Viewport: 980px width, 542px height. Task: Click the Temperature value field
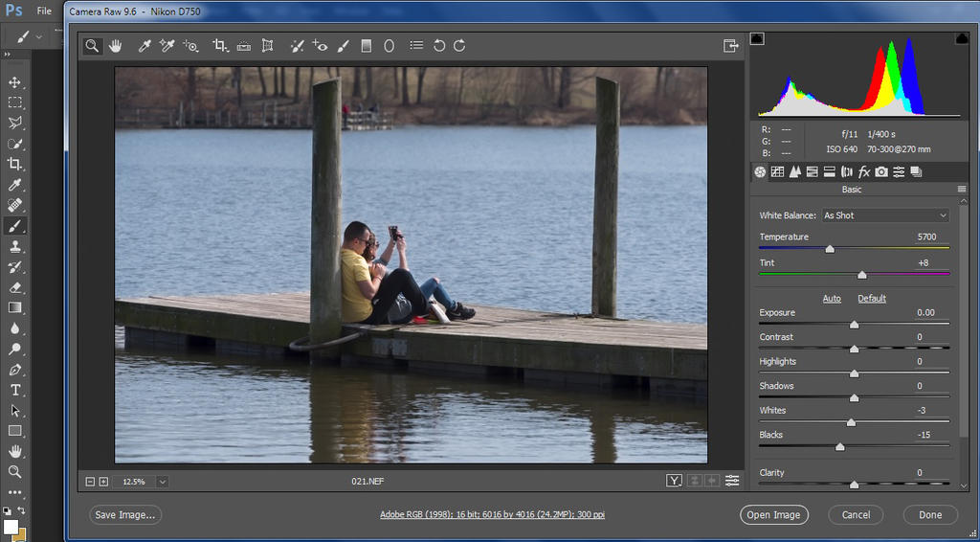pyautogui.click(x=926, y=237)
